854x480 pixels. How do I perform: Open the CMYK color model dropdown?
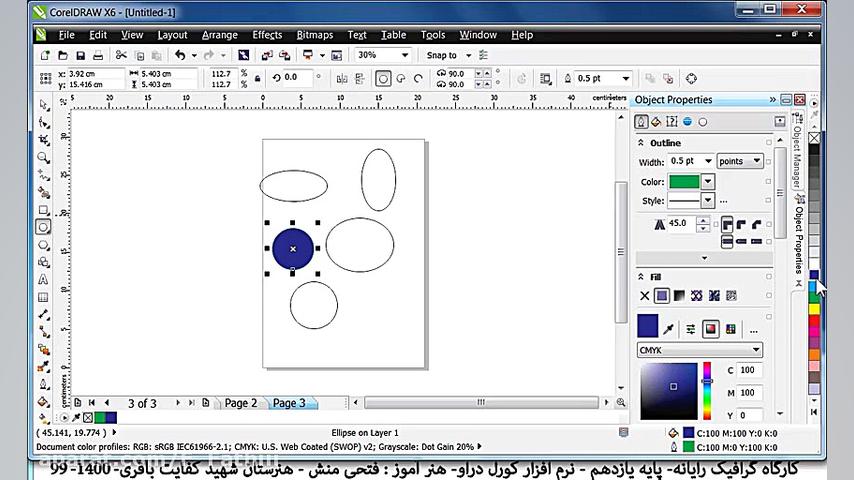700,350
